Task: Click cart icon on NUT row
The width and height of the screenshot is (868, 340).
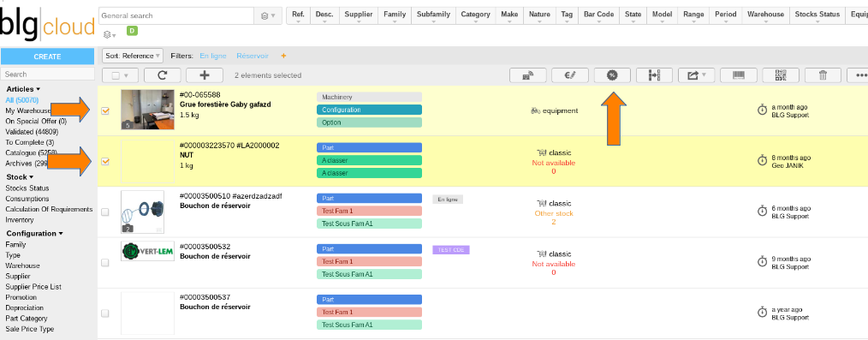Action: (542, 152)
